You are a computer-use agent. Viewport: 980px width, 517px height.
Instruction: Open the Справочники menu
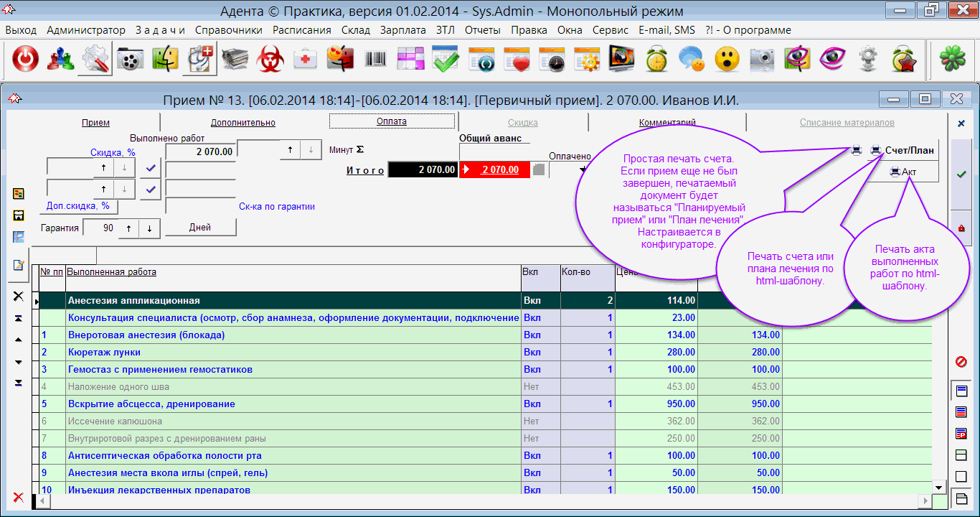tap(228, 30)
